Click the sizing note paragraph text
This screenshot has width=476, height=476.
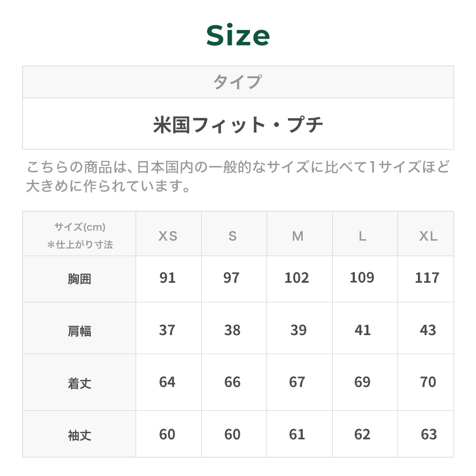point(238,176)
